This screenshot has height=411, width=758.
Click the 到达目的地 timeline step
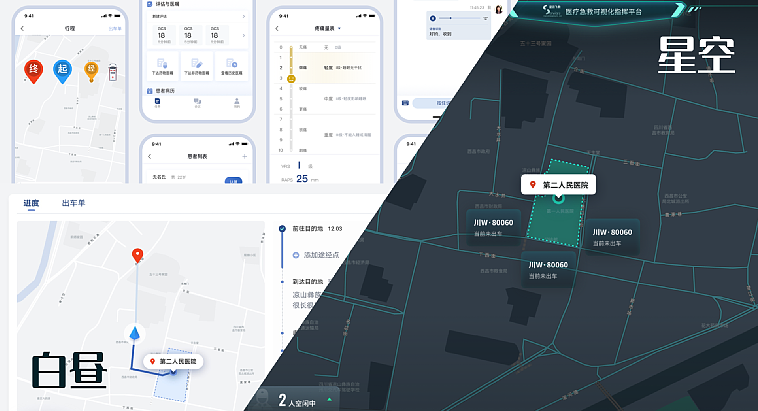(x=307, y=281)
